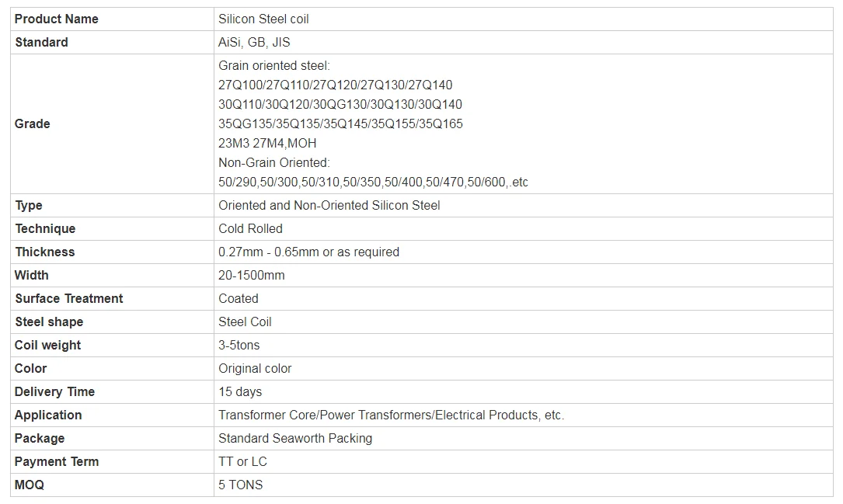Click Oriented and Non-Oriented Silicon Steel

pyautogui.click(x=329, y=205)
